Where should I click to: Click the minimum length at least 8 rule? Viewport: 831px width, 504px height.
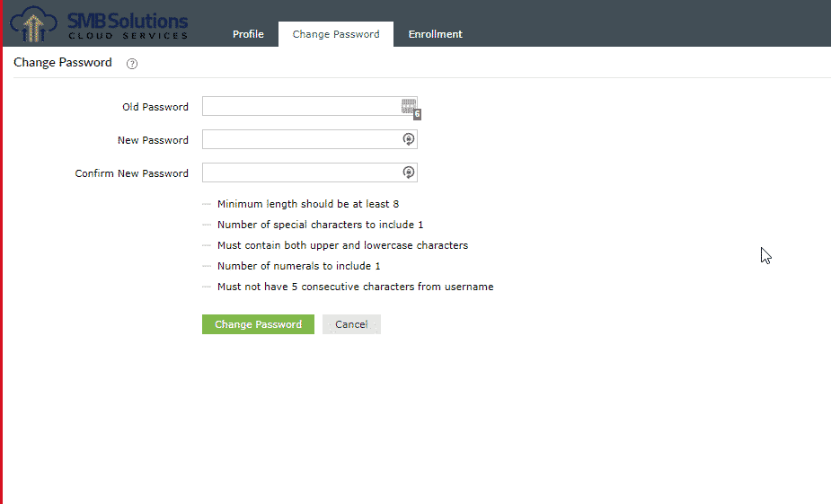pos(308,204)
